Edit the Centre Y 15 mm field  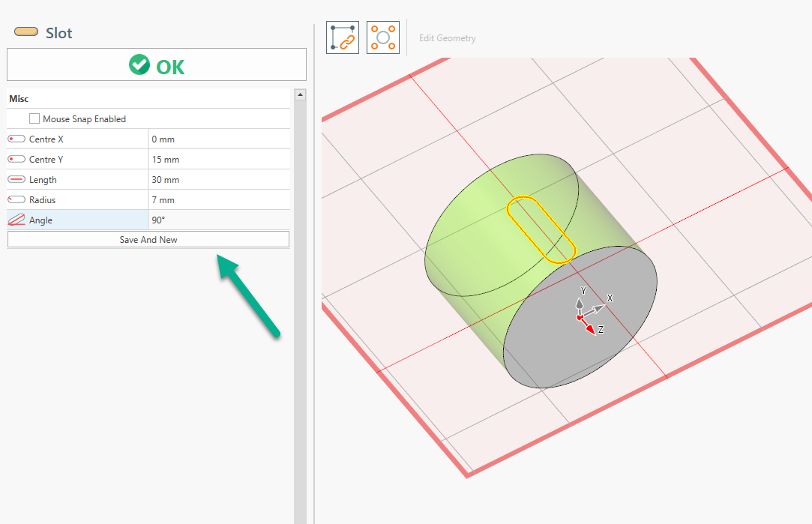click(x=218, y=160)
